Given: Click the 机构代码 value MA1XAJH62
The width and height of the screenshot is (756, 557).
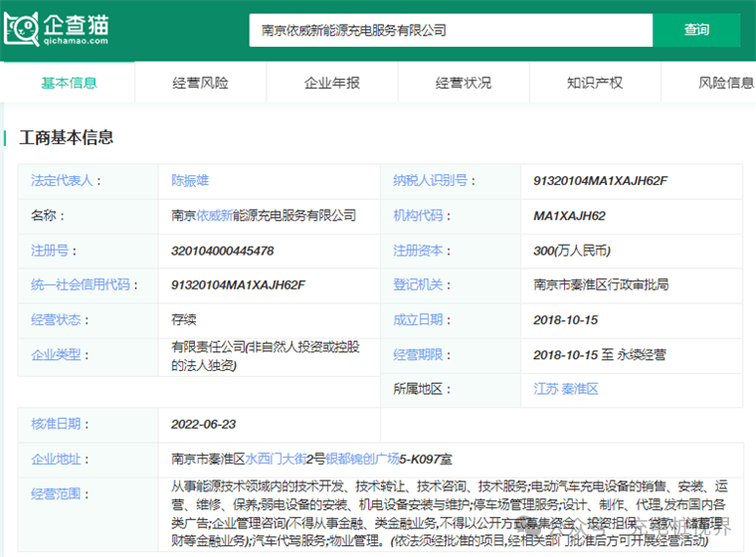Looking at the screenshot, I should [569, 216].
